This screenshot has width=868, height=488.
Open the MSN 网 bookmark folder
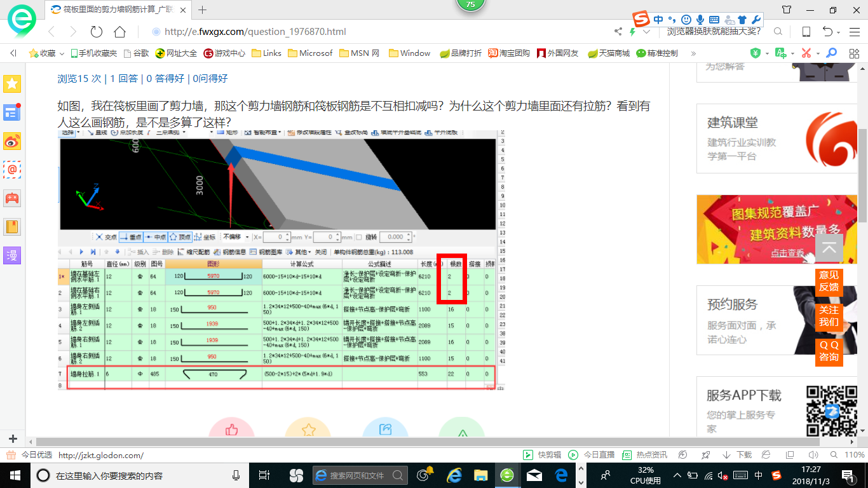[359, 53]
